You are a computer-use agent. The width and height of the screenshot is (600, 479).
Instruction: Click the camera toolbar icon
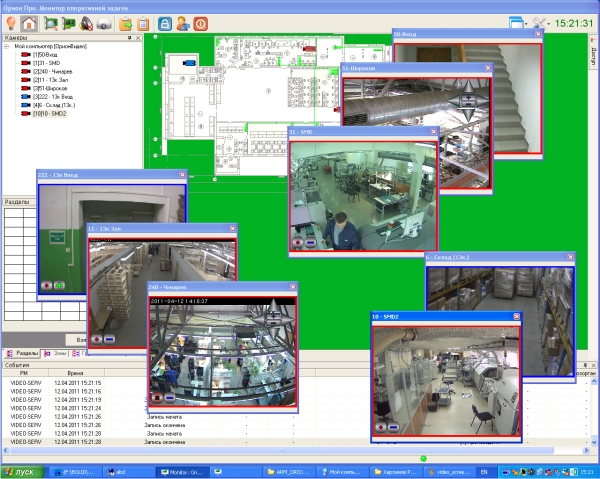[x=105, y=22]
